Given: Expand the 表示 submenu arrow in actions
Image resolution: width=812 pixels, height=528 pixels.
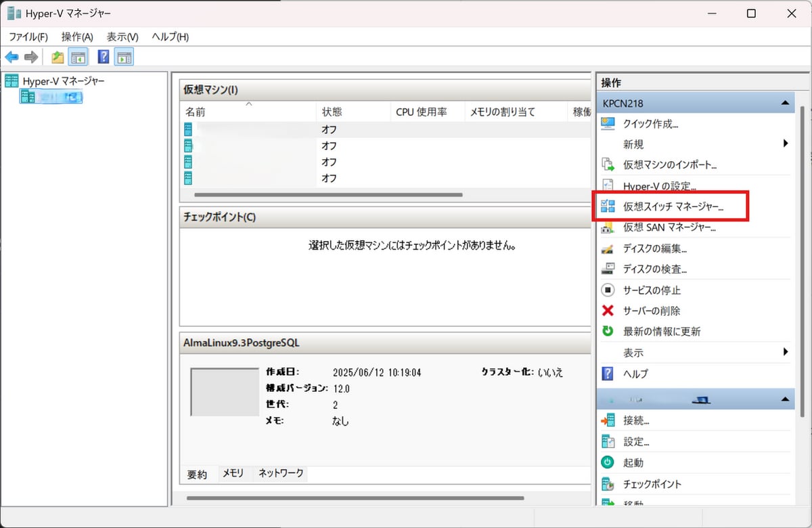Looking at the screenshot, I should (786, 352).
